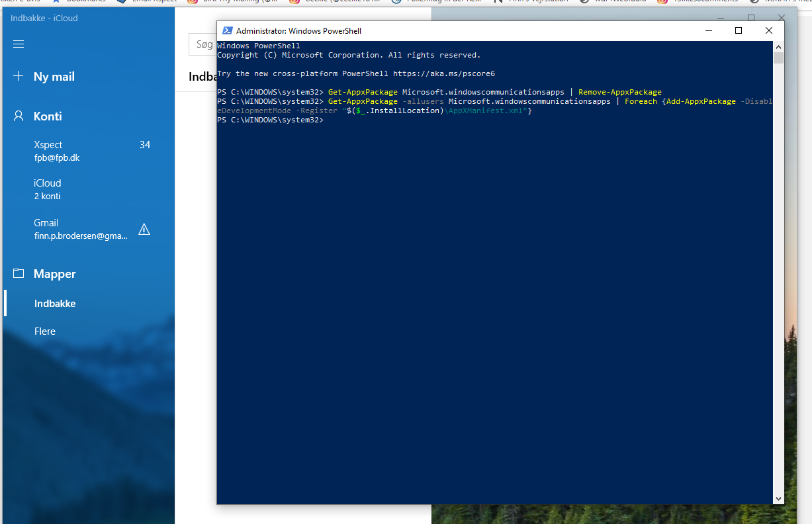This screenshot has width=812, height=524.
Task: Click unread count 34 beside Xspect
Action: [145, 144]
